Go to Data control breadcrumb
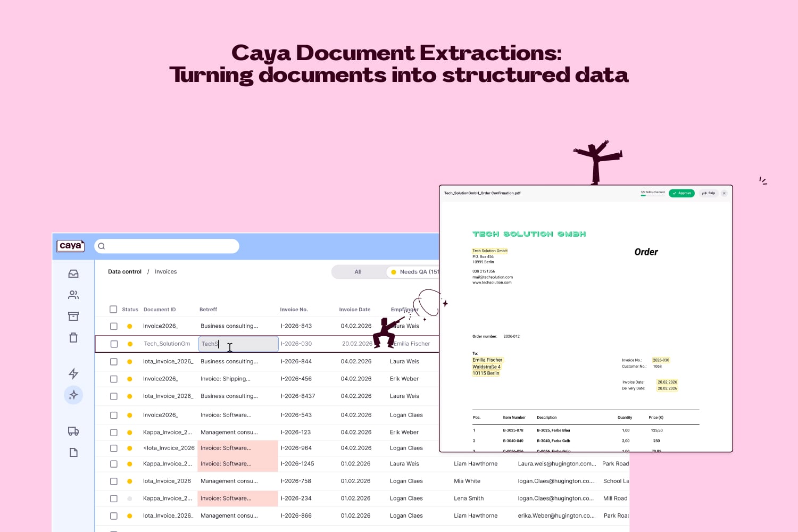This screenshot has width=798, height=532. tap(124, 272)
